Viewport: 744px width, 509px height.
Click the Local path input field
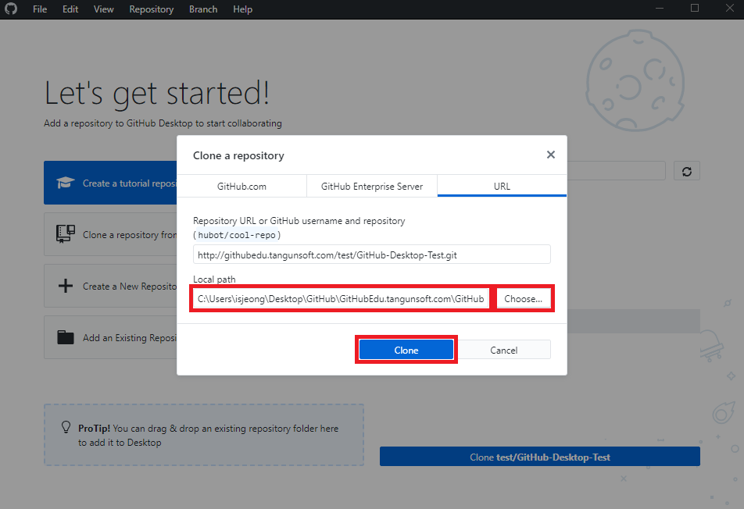coord(341,299)
